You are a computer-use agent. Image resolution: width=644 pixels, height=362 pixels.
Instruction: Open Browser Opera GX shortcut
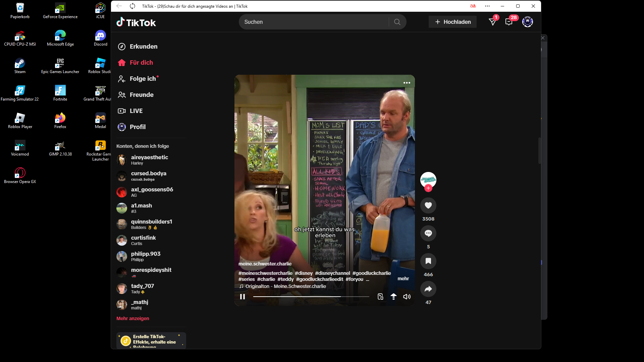click(x=20, y=176)
